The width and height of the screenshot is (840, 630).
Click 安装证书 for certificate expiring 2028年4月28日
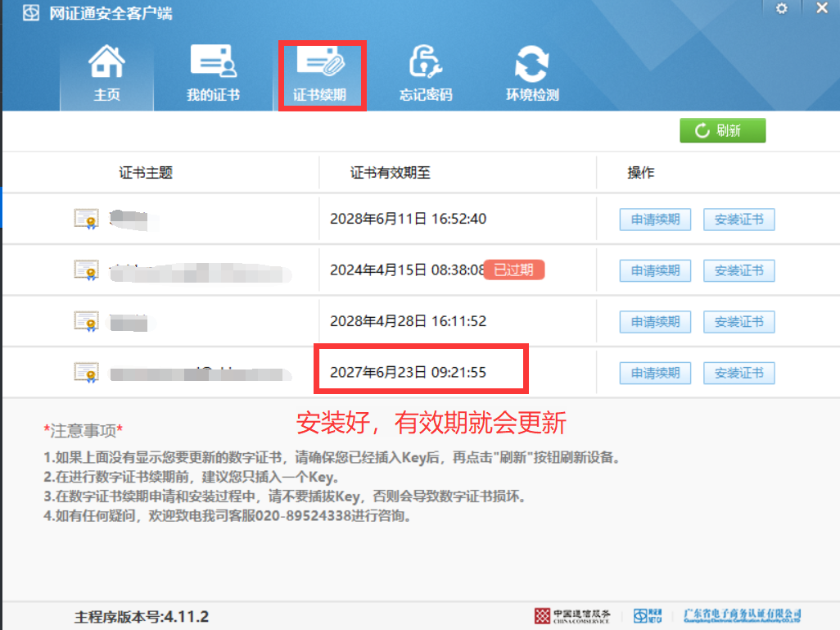738,322
